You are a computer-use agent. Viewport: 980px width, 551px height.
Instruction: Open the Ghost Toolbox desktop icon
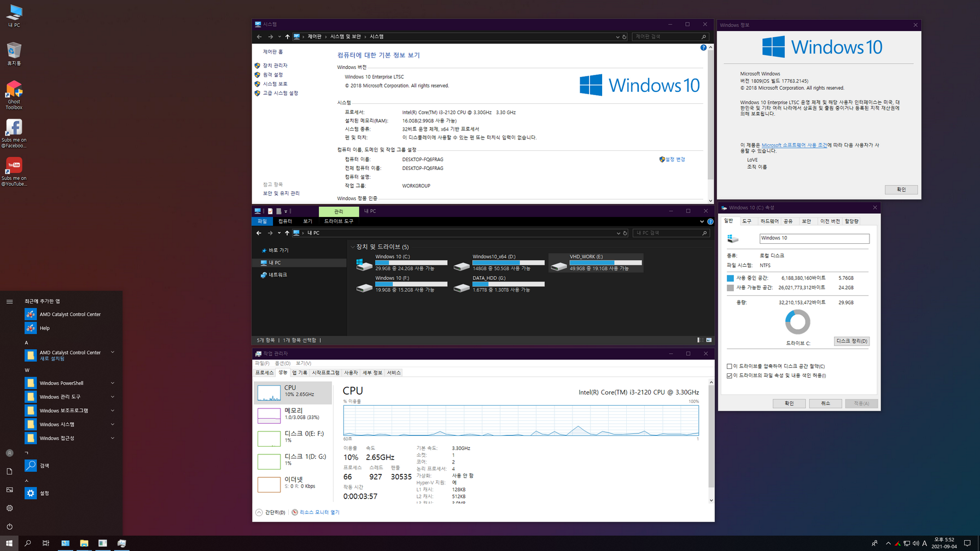[x=14, y=95]
